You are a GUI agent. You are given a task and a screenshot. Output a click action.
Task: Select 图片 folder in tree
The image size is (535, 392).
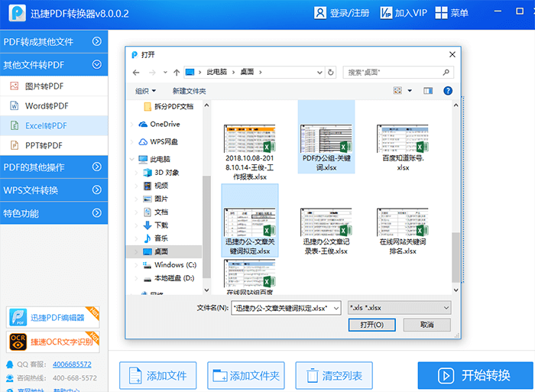click(x=156, y=199)
